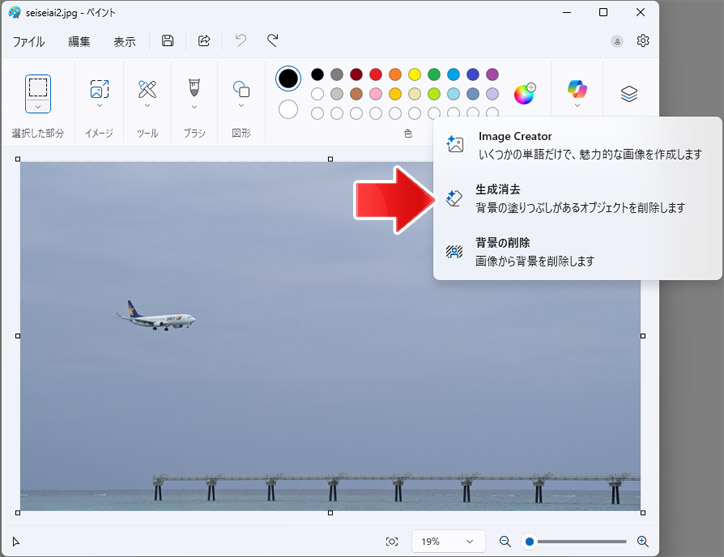
Task: Maximize the Paint window
Action: [x=603, y=12]
